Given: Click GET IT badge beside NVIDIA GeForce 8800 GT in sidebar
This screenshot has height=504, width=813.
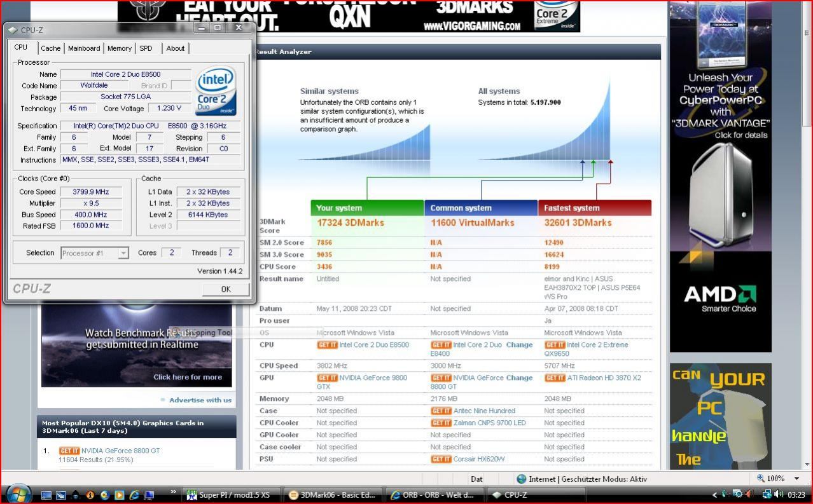Looking at the screenshot, I should point(69,451).
